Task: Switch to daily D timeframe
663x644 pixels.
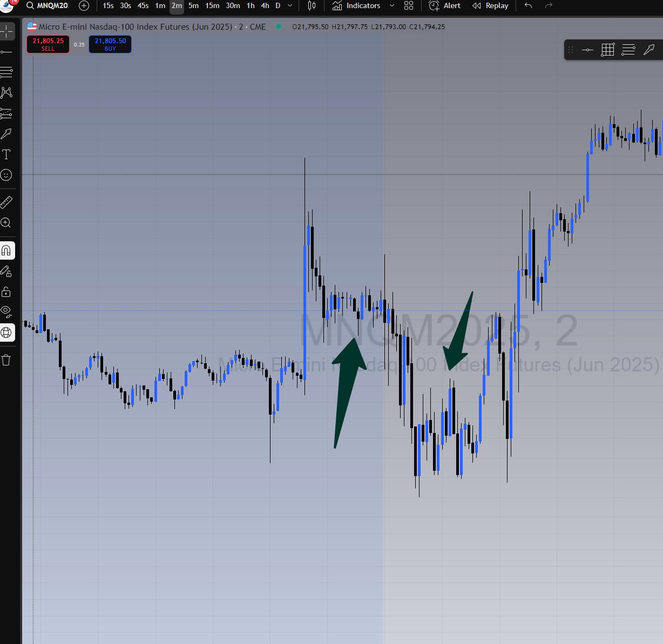Action: point(278,6)
